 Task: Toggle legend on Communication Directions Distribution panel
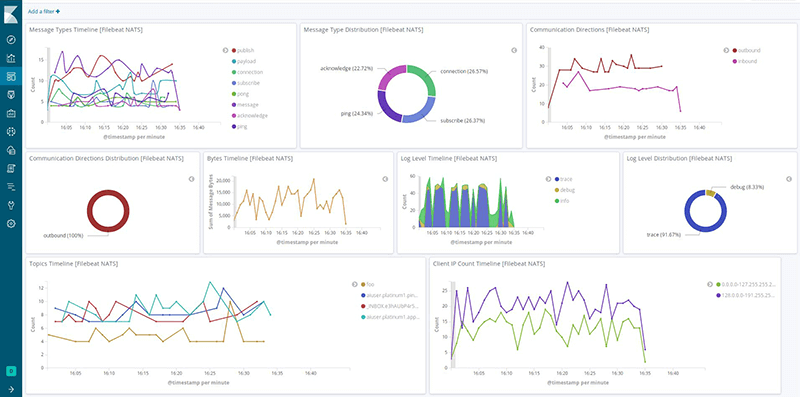[x=191, y=179]
